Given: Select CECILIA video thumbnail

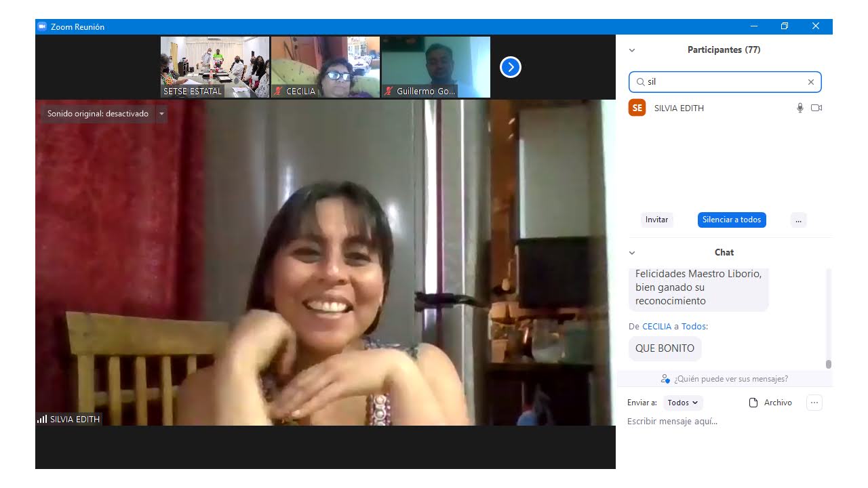Looking at the screenshot, I should (325, 67).
